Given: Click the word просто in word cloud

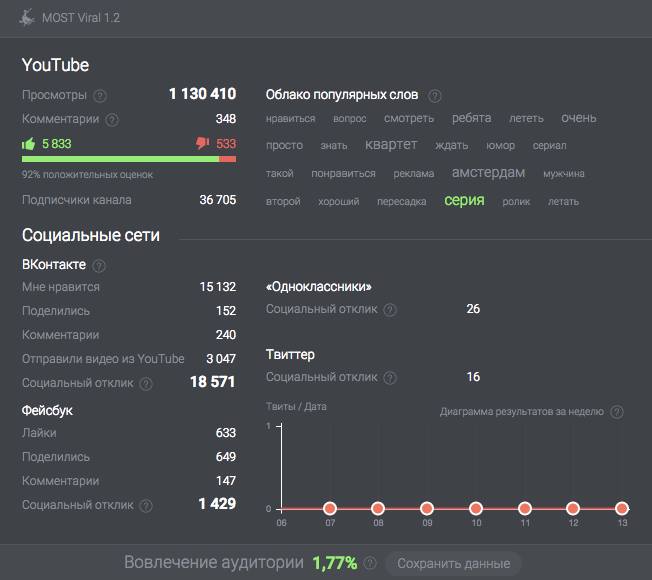Looking at the screenshot, I should [284, 146].
